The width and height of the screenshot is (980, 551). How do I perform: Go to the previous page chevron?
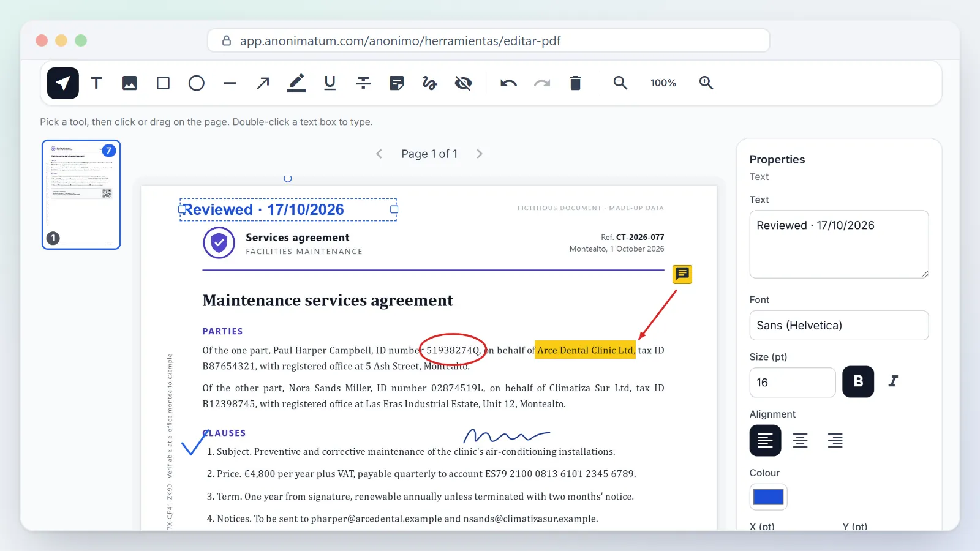(379, 154)
